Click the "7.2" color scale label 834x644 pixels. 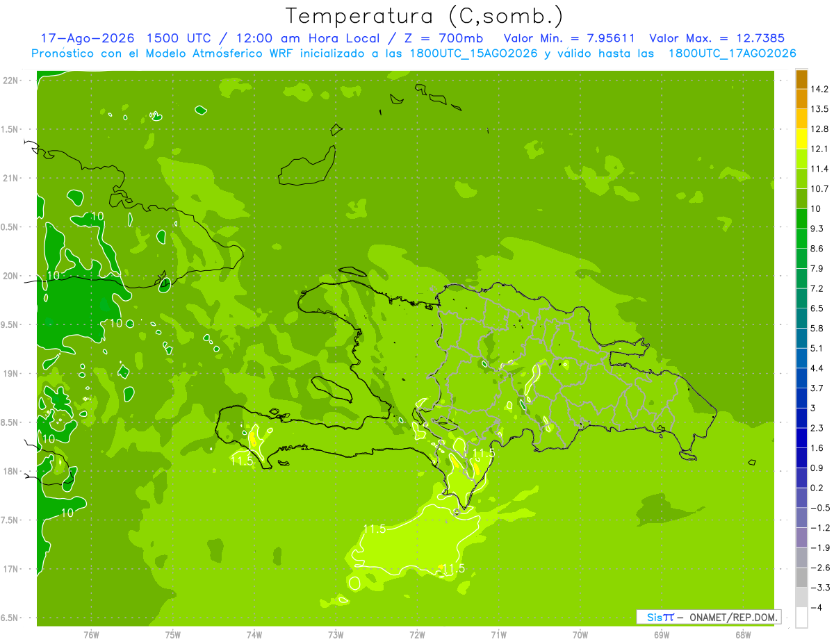tap(817, 288)
